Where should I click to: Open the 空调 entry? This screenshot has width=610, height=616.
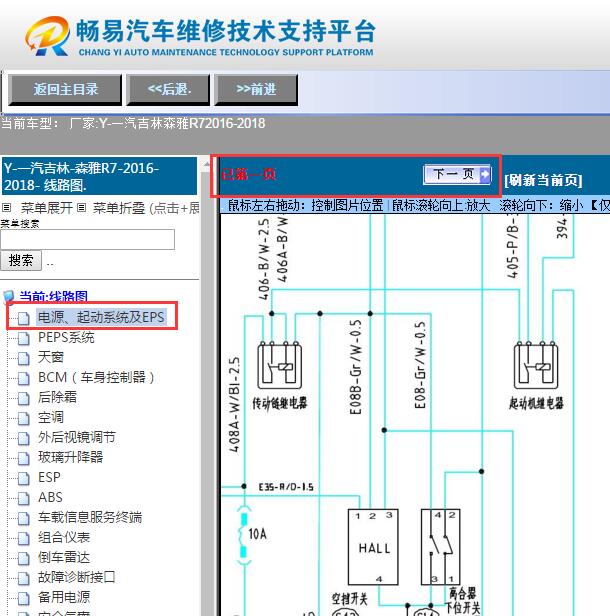coord(51,417)
